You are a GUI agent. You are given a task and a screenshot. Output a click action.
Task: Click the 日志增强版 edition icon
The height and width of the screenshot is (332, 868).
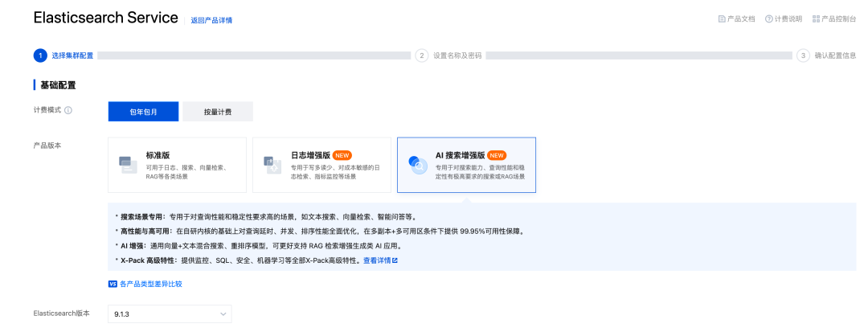pyautogui.click(x=273, y=165)
